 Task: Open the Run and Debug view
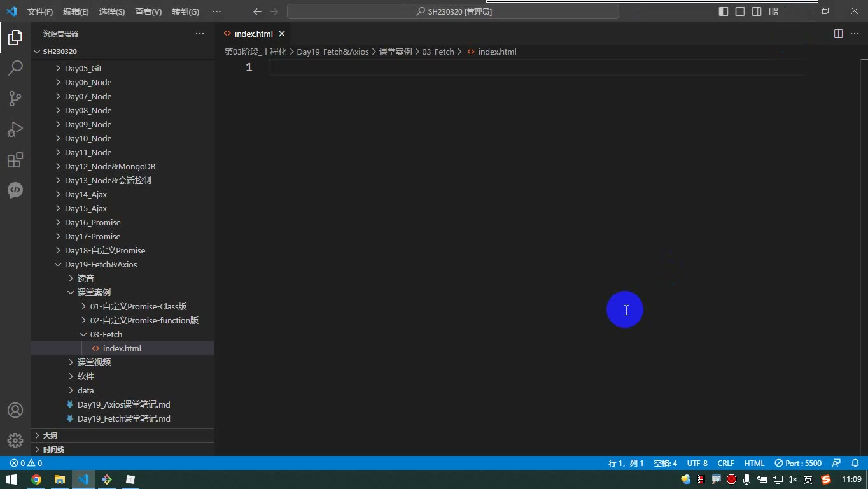coord(15,129)
